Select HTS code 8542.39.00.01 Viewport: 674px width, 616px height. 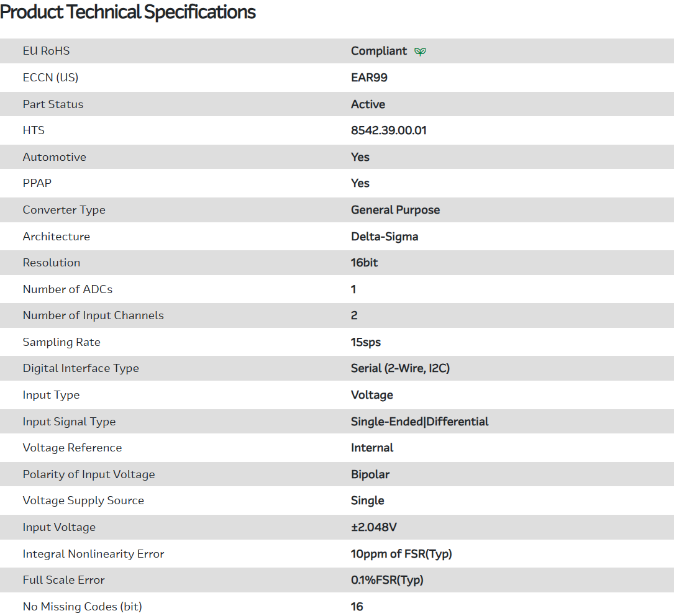point(388,130)
